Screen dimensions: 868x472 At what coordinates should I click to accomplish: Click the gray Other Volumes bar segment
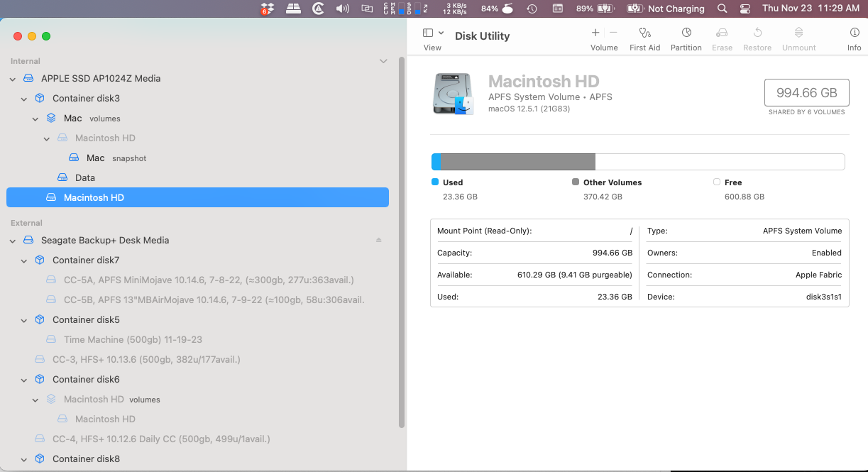517,162
